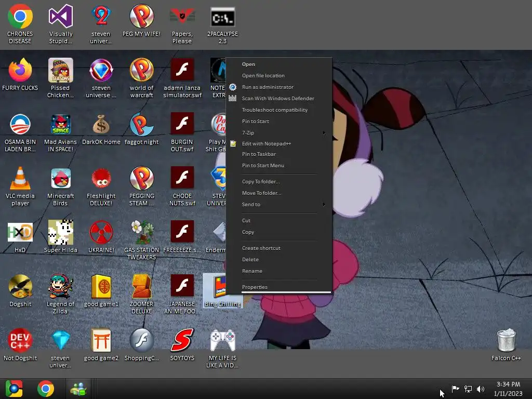Screen dimensions: 532x399
Task: Expand the 7-Zip submenu
Action: point(279,132)
